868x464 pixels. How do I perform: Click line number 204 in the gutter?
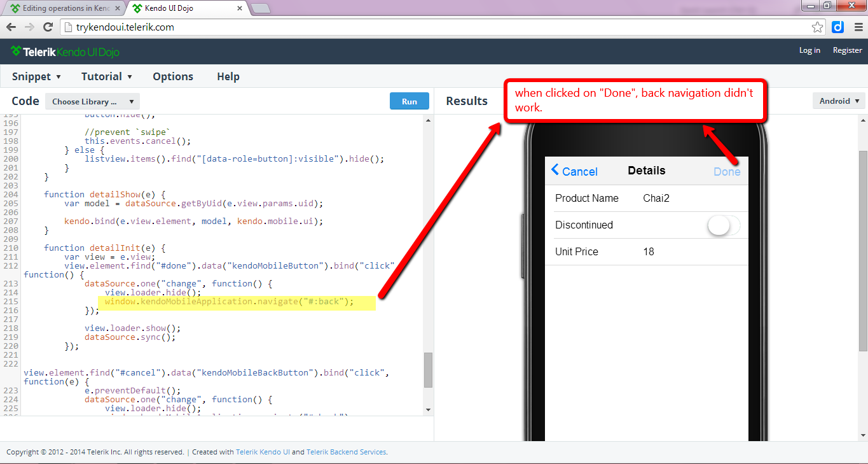pos(11,194)
